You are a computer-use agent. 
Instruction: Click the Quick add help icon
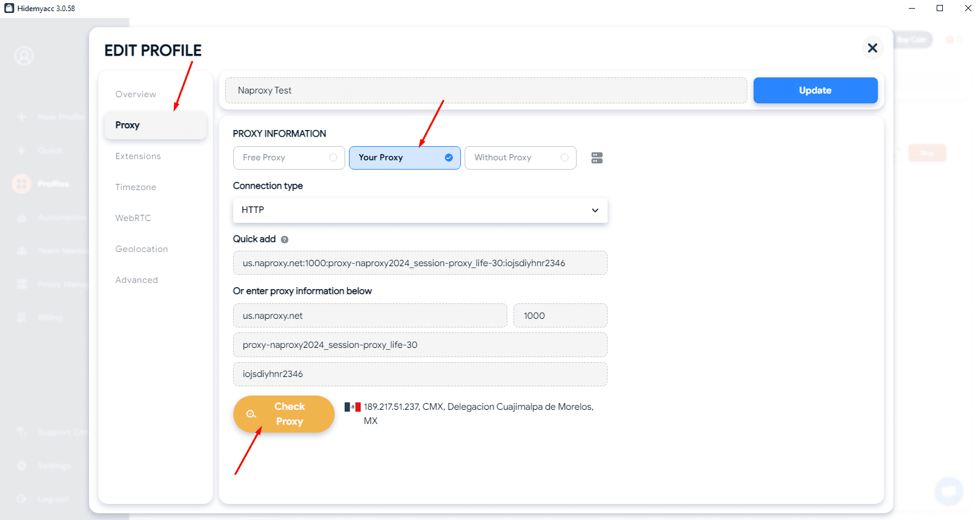pos(285,240)
